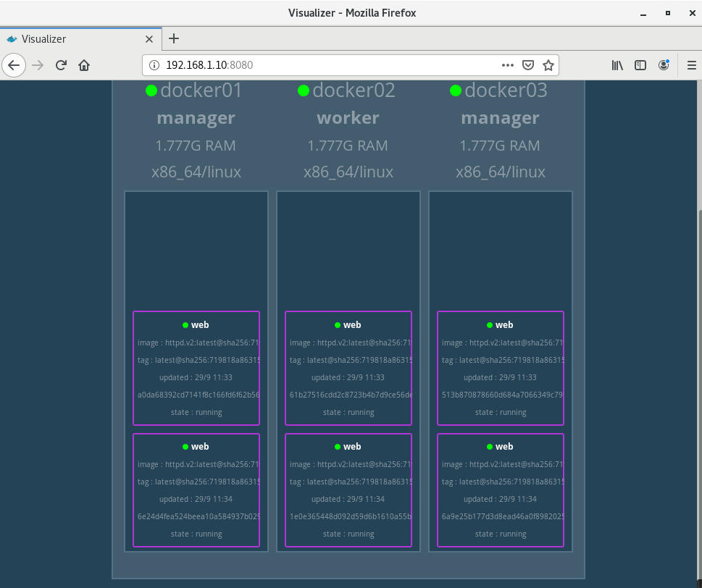Click container ID 6a9e25b177d3 on docker03
Viewport: 702px width, 588px height.
[502, 516]
